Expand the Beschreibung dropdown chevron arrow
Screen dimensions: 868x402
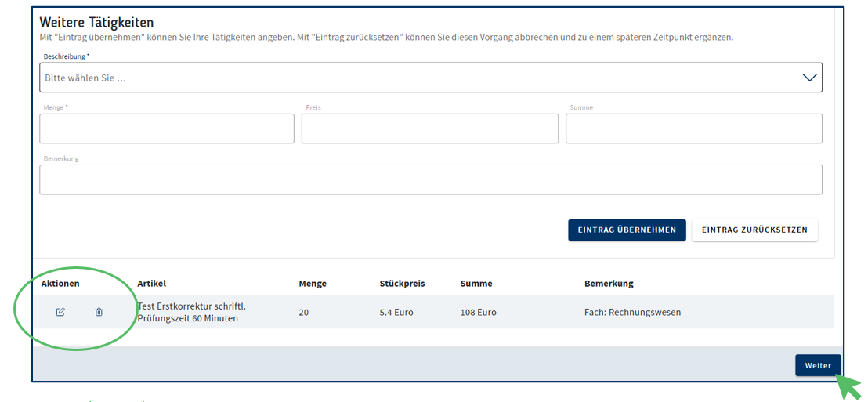click(809, 78)
